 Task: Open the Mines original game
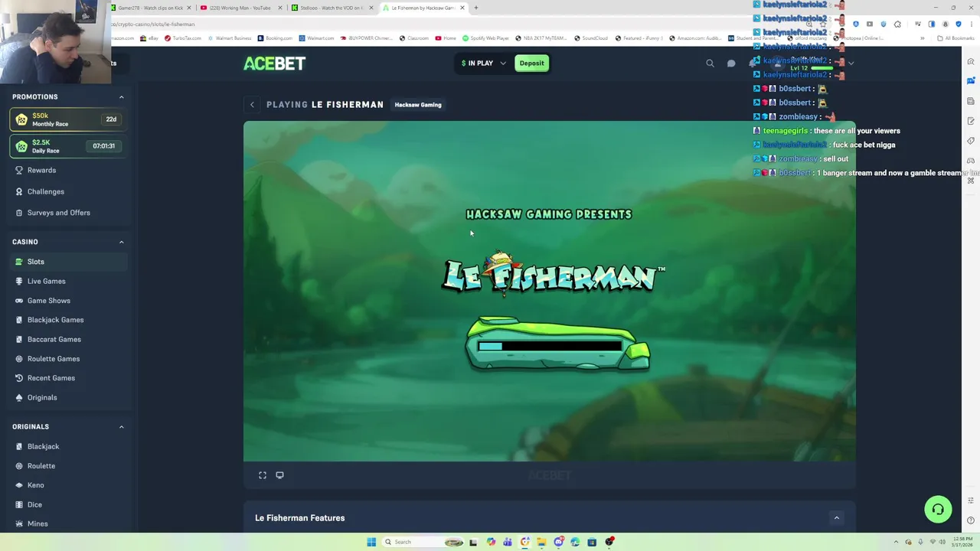pos(67,524)
